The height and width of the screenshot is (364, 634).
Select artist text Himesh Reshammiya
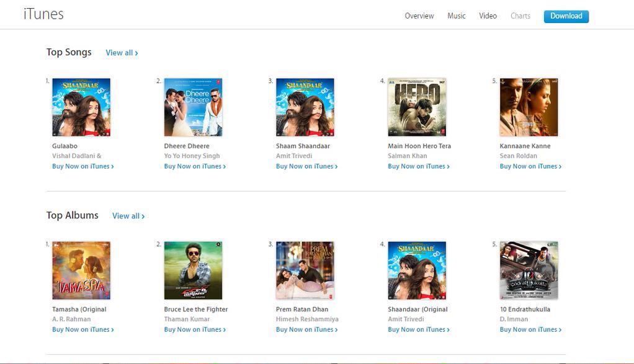pyautogui.click(x=307, y=319)
